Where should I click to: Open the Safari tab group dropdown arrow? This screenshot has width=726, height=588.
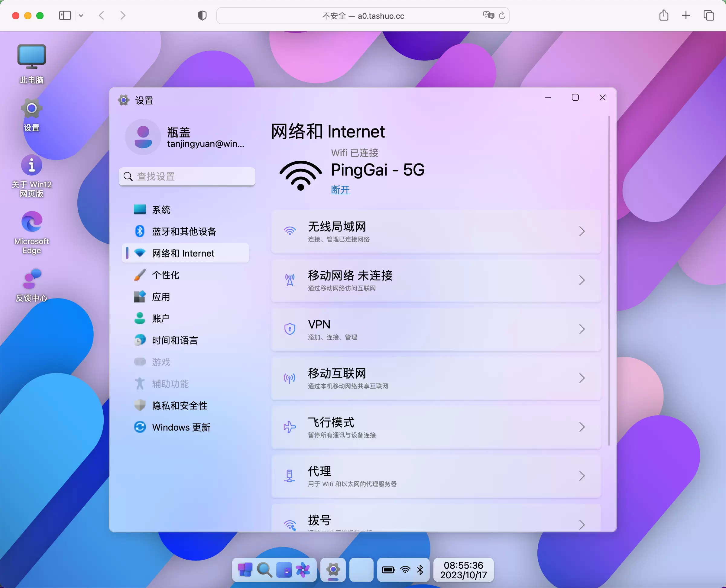81,16
